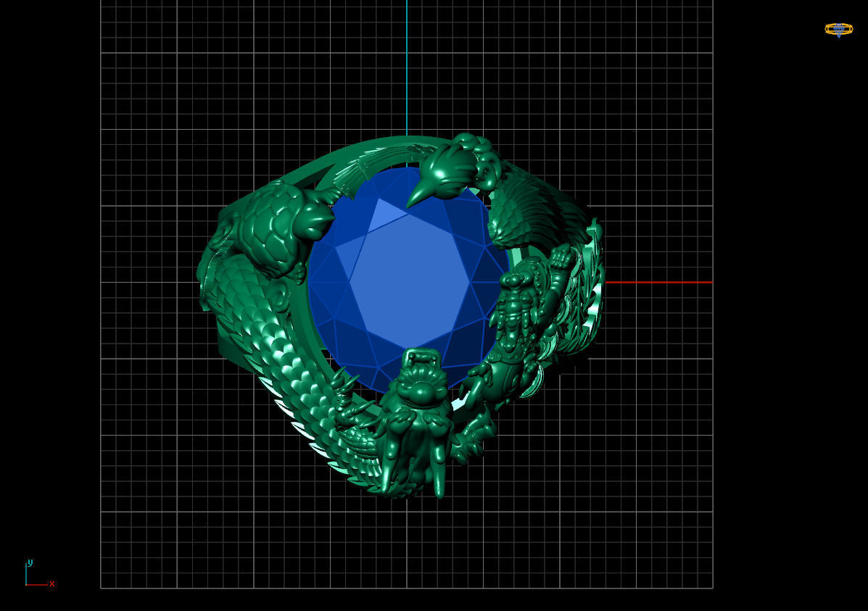Click the red horizontal axis line
The height and width of the screenshot is (611, 868).
tap(658, 282)
